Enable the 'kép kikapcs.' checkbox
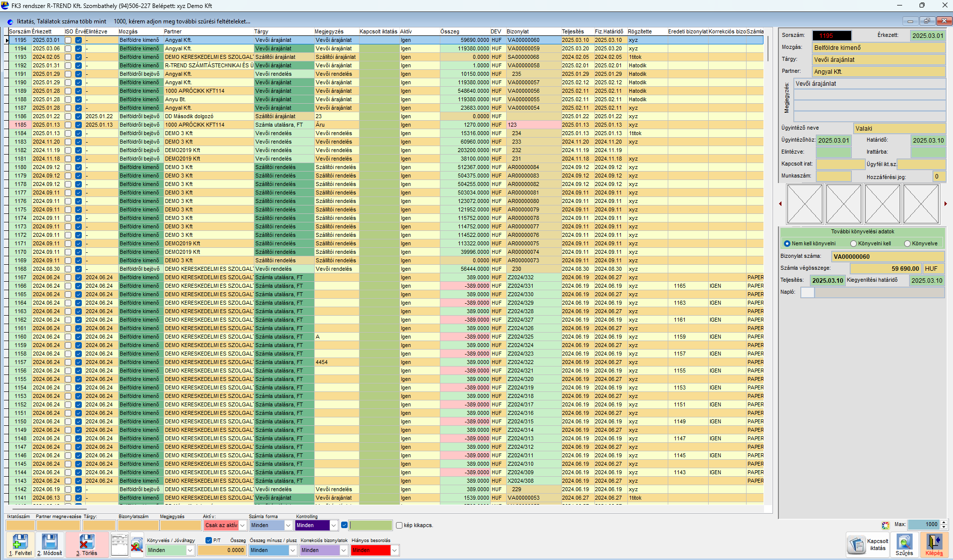Image resolution: width=953 pixels, height=560 pixels. [399, 525]
